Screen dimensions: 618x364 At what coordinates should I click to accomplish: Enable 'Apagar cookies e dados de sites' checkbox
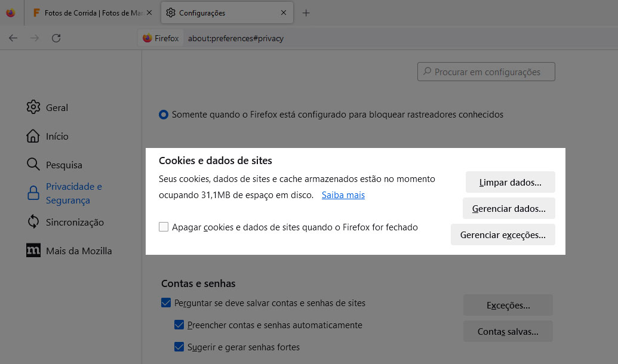164,227
